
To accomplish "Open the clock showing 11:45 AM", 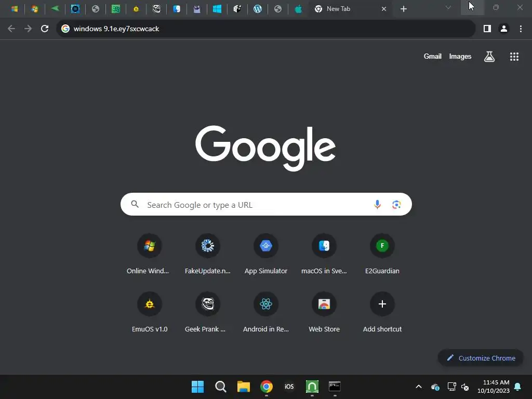I will point(494,387).
